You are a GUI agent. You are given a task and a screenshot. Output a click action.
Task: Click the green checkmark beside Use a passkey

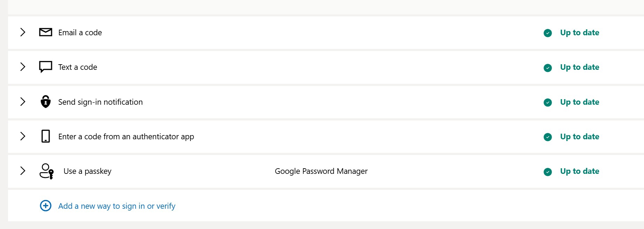coord(548,172)
